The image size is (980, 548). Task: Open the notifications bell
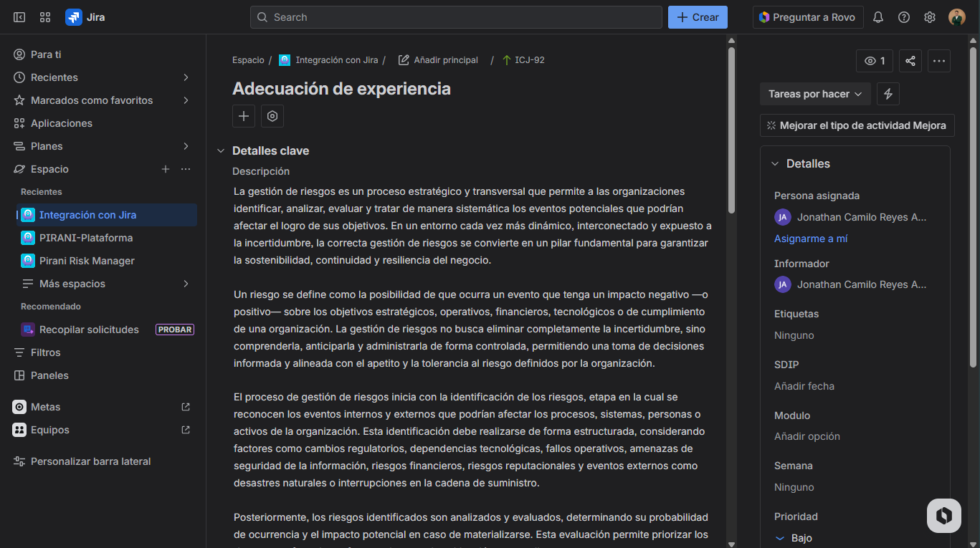pyautogui.click(x=878, y=17)
